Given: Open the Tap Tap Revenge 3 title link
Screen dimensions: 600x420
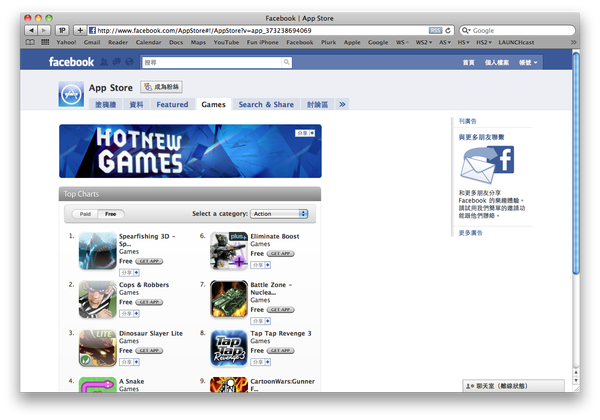Looking at the screenshot, I should pyautogui.click(x=281, y=334).
